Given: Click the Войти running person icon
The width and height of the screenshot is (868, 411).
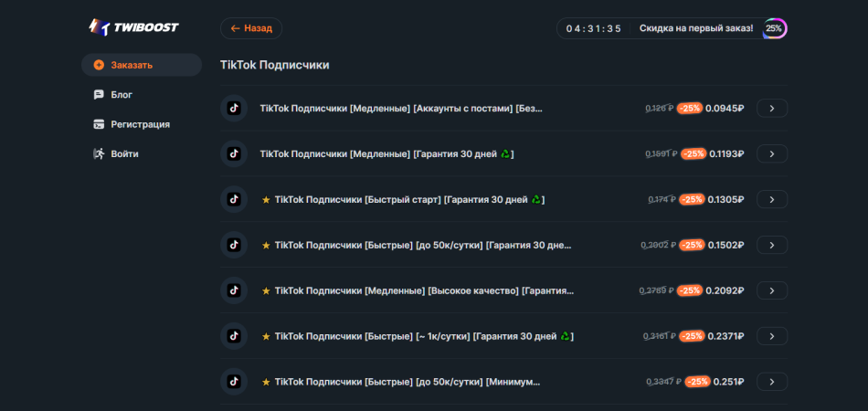Looking at the screenshot, I should click(99, 154).
